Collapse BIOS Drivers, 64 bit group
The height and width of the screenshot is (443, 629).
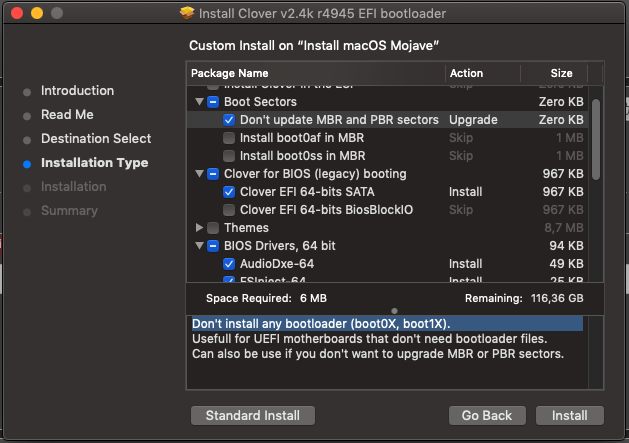coord(199,246)
